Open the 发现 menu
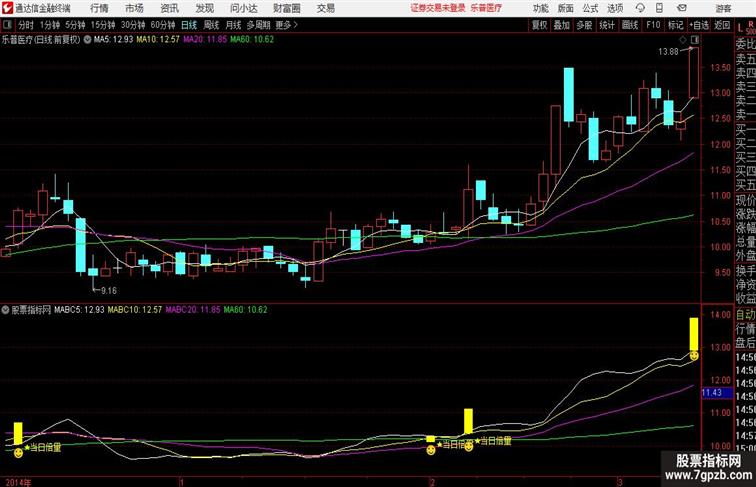756x487 pixels. point(204,8)
